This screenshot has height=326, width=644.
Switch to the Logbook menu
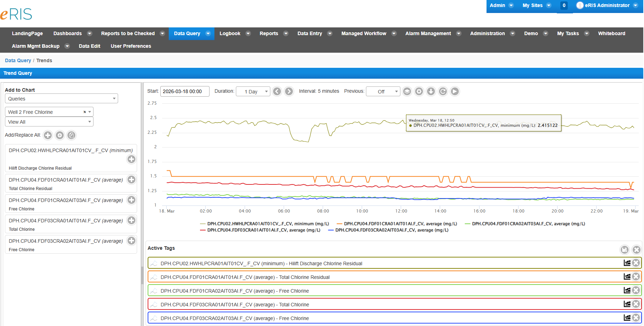[230, 33]
